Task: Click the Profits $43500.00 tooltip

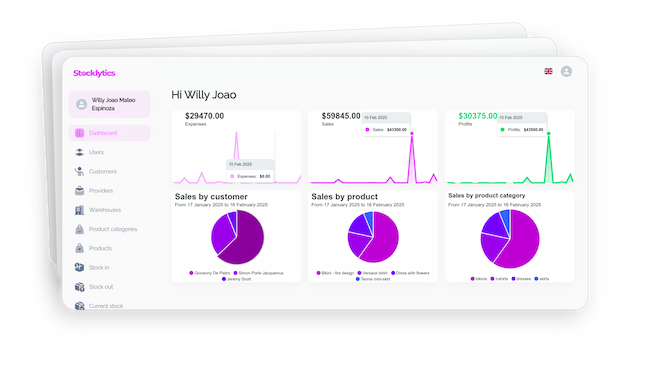Action: coord(522,124)
